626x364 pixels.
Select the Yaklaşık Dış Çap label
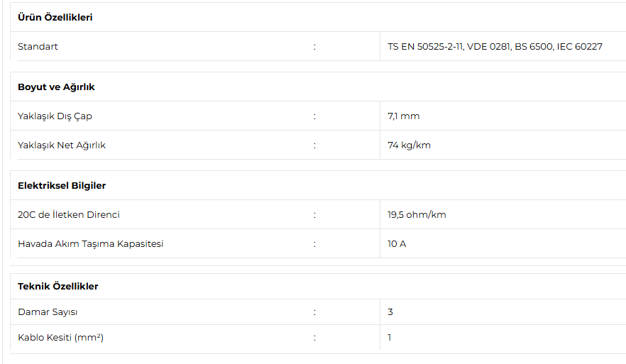click(55, 116)
